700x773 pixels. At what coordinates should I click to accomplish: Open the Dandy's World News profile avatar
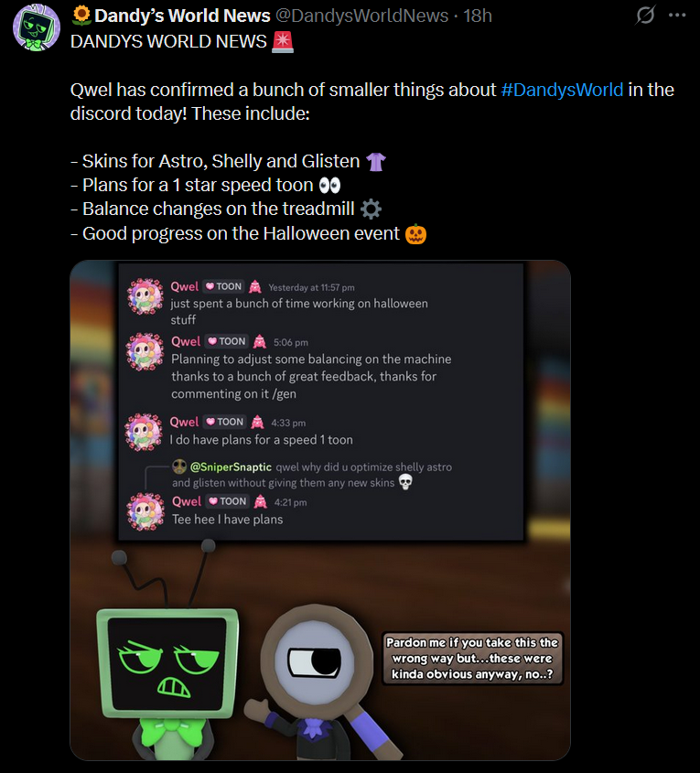(36, 27)
